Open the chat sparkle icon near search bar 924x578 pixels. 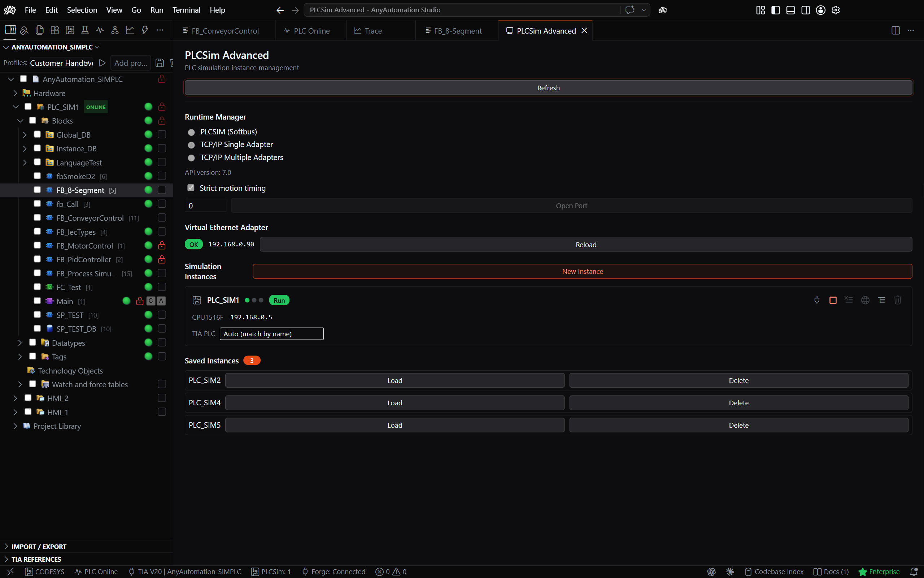pyautogui.click(x=630, y=10)
